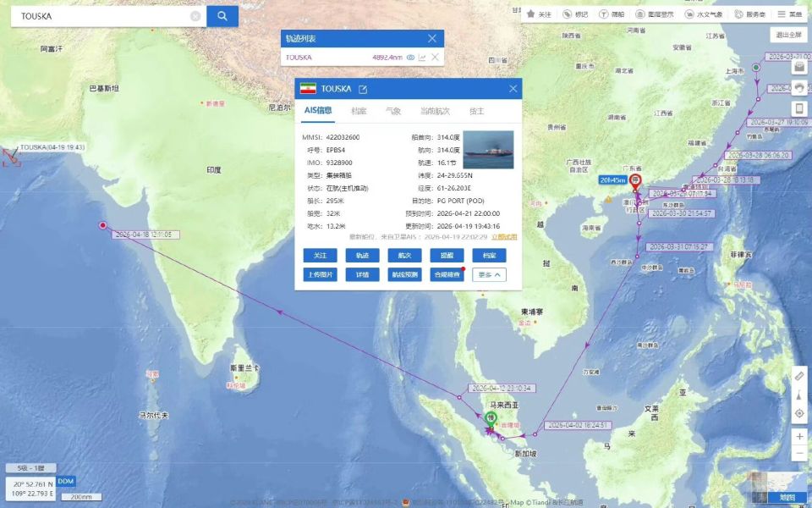Open 标记 marker tool in top toolbar
This screenshot has height=508, width=812.
575,14
